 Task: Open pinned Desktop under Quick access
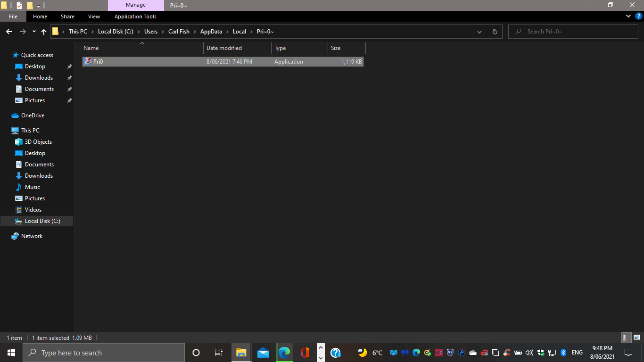pyautogui.click(x=35, y=66)
